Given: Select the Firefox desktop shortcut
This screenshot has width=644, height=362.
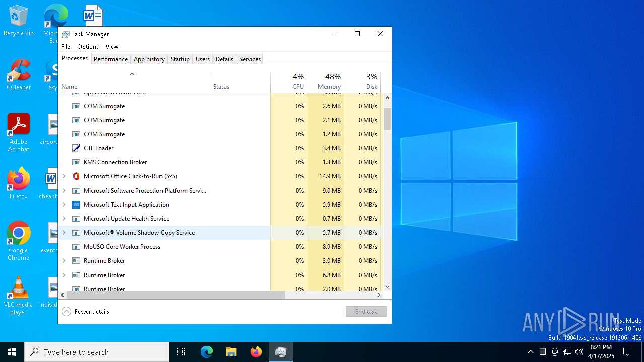Looking at the screenshot, I should pyautogui.click(x=19, y=184).
